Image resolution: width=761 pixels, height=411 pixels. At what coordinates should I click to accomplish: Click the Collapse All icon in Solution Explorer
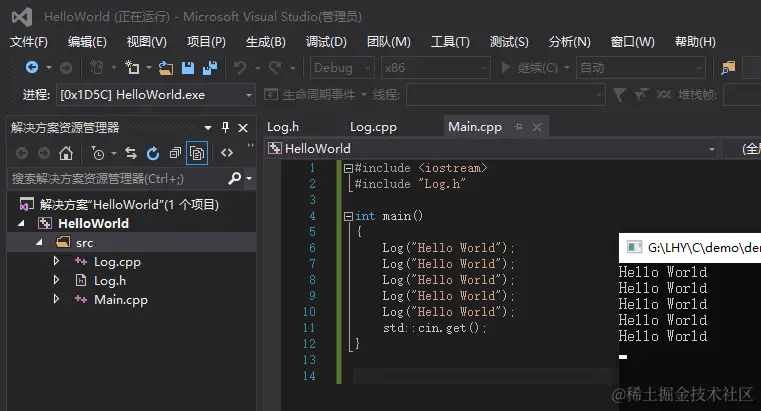pos(175,153)
